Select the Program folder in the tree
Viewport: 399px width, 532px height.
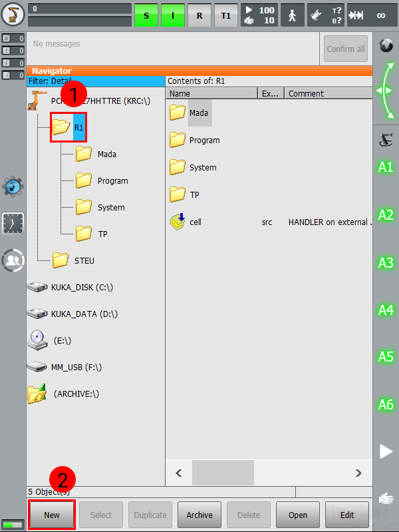pyautogui.click(x=102, y=181)
